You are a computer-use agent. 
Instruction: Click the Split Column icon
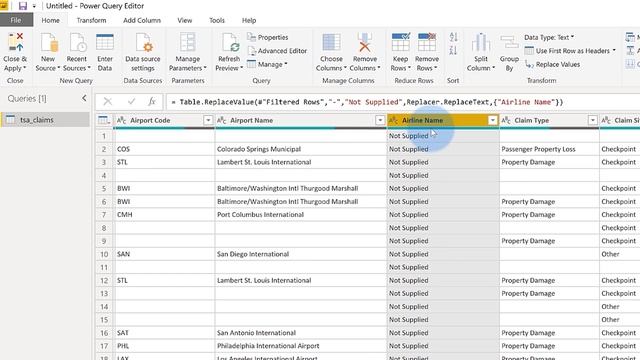point(481,42)
